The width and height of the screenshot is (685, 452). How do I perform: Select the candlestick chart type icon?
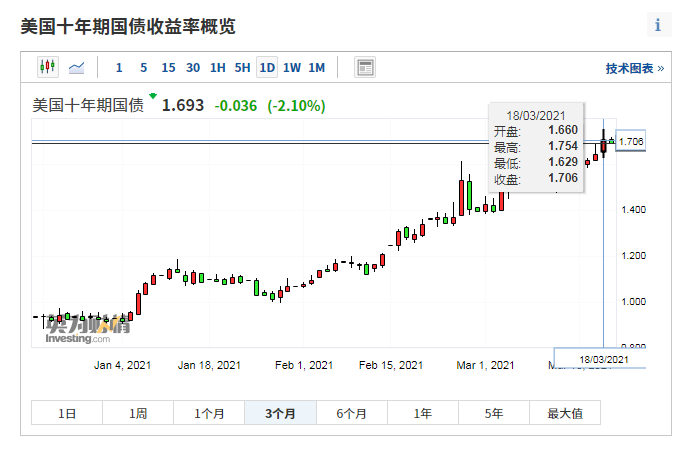[x=48, y=68]
